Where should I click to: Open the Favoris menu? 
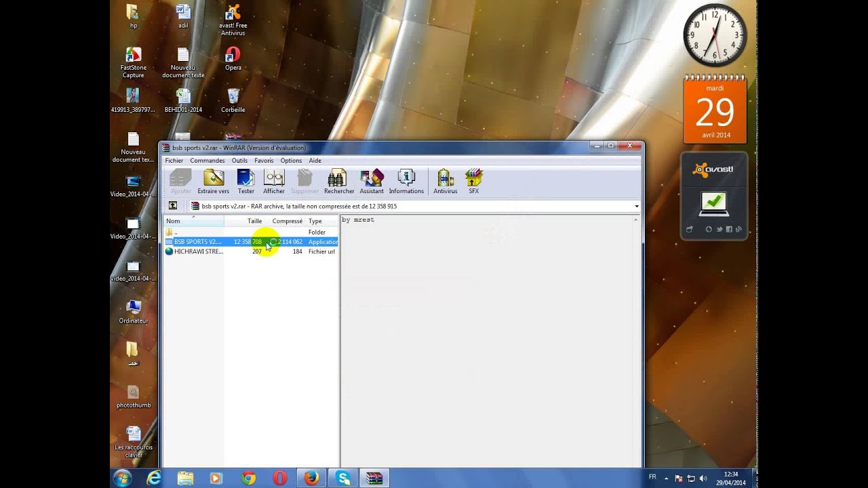click(264, 161)
